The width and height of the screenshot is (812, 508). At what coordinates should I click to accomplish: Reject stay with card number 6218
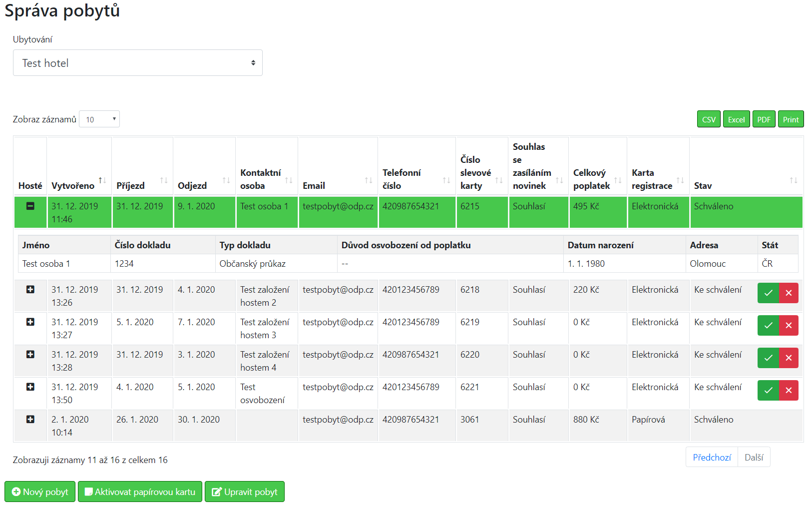(789, 293)
